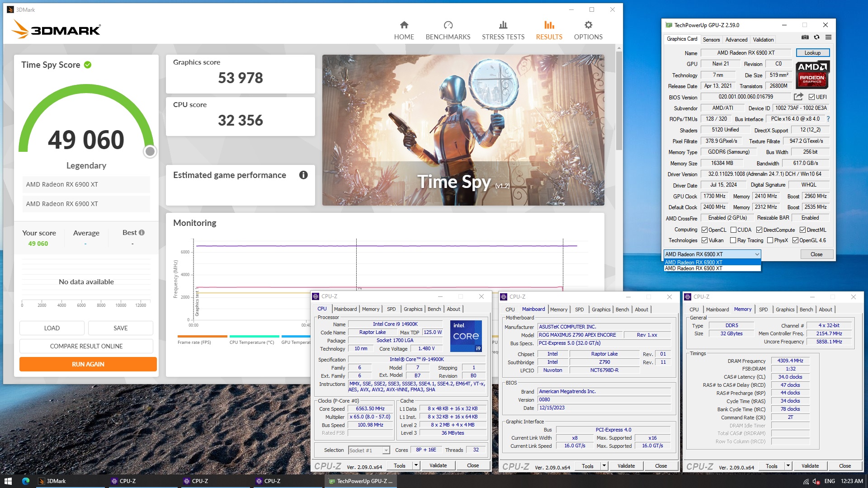This screenshot has width=868, height=488.
Task: Toggle the DirectML checkbox in GPU-Z
Action: coord(802,230)
